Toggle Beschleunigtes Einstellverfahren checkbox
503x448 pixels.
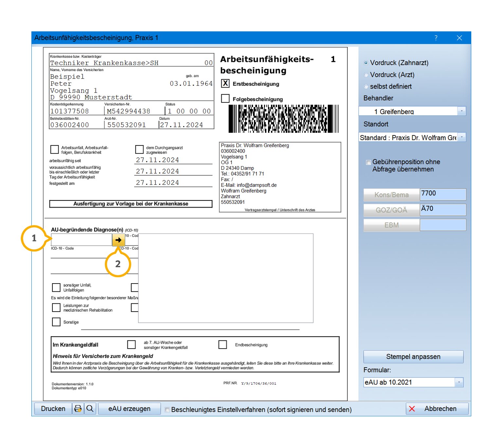point(167,409)
